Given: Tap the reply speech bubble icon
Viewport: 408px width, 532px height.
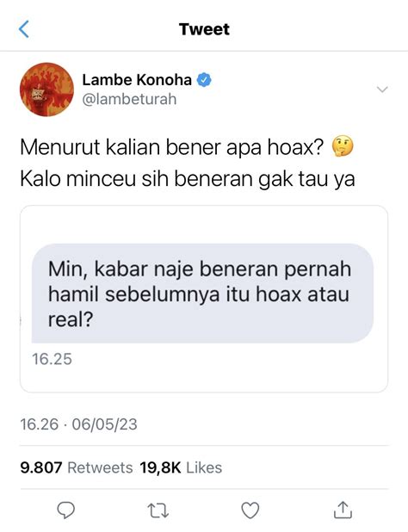Looking at the screenshot, I should [65, 510].
